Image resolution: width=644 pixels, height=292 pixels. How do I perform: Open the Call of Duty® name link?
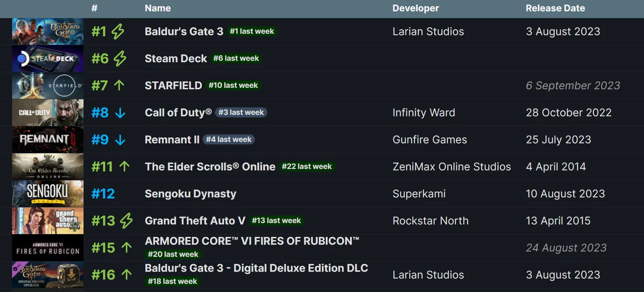(178, 113)
